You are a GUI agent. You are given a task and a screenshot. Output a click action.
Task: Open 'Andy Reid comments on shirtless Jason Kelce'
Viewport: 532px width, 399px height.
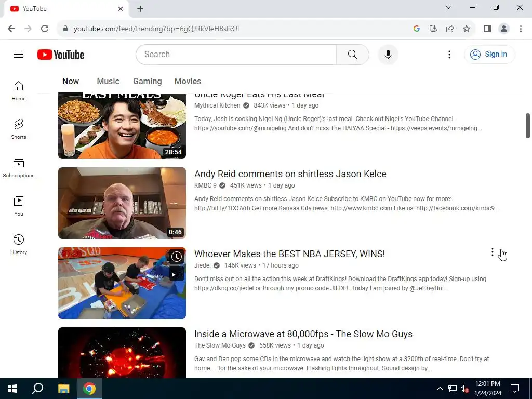pos(290,174)
